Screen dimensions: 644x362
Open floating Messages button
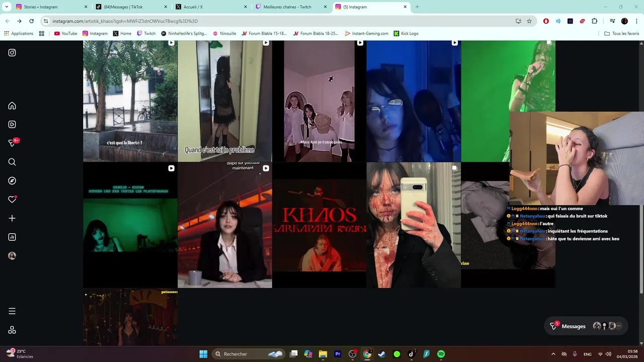(586, 326)
